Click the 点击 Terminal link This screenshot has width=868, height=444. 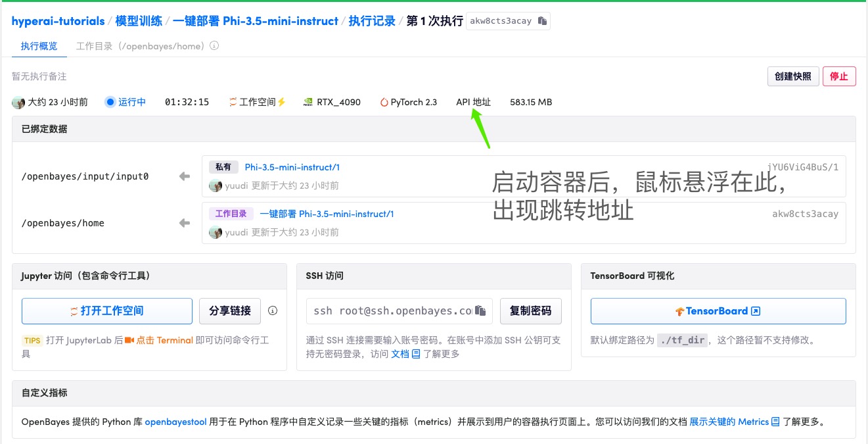click(165, 340)
